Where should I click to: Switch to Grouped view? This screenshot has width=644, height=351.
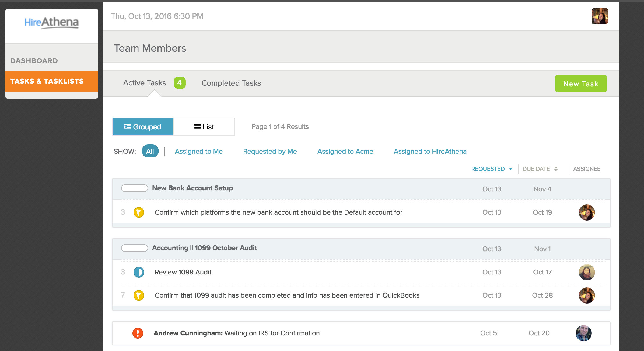[x=143, y=127]
